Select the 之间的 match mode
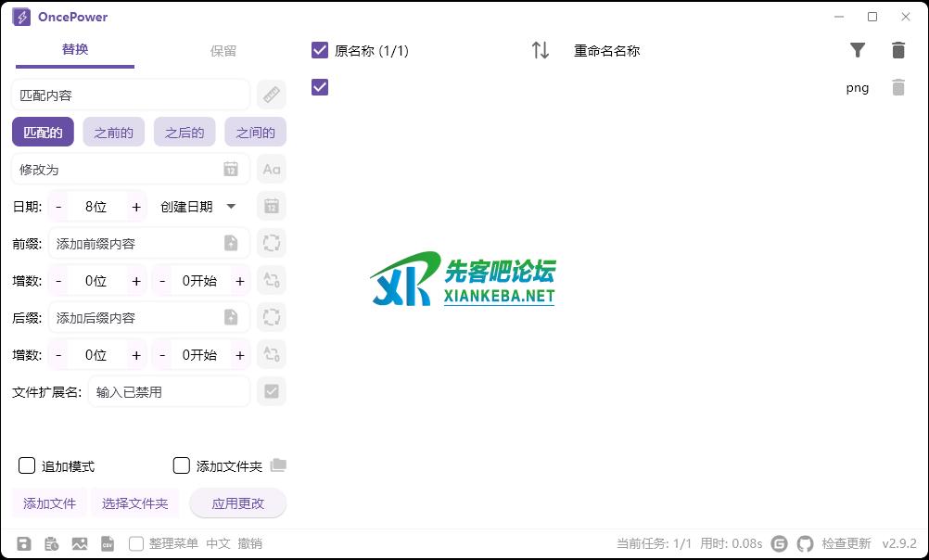Viewport: 929px width, 560px height. pos(255,132)
